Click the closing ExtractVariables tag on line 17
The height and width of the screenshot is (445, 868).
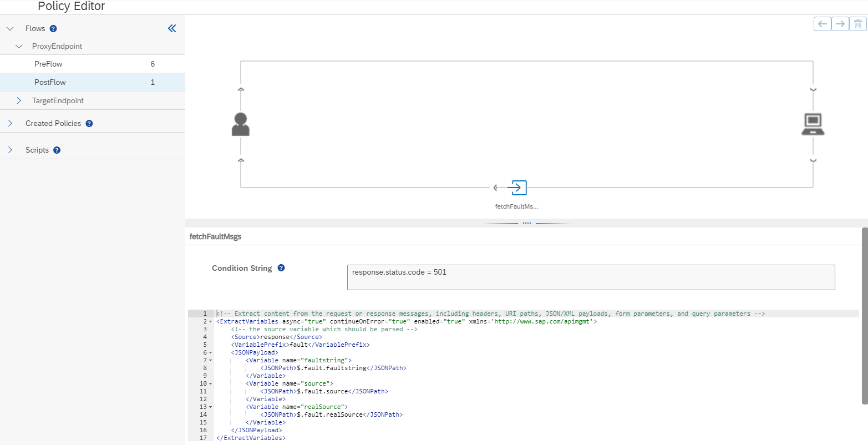(x=251, y=438)
